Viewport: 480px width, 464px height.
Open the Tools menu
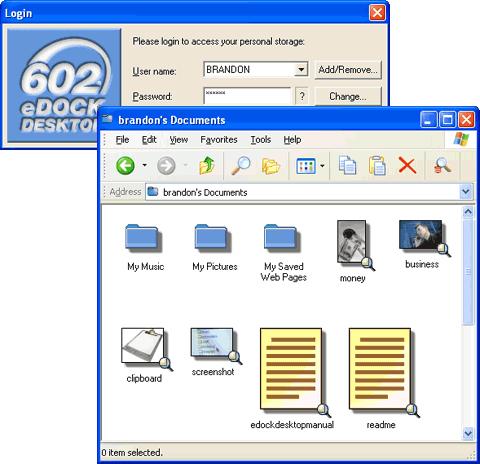261,139
